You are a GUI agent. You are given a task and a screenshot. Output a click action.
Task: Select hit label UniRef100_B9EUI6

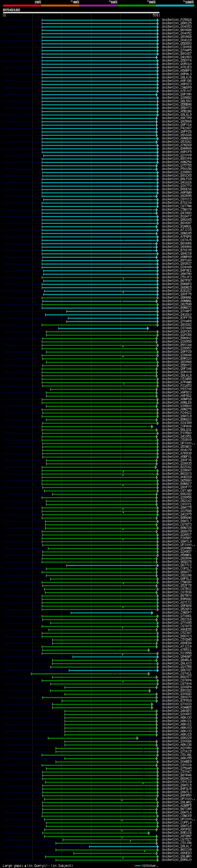click(177, 833)
